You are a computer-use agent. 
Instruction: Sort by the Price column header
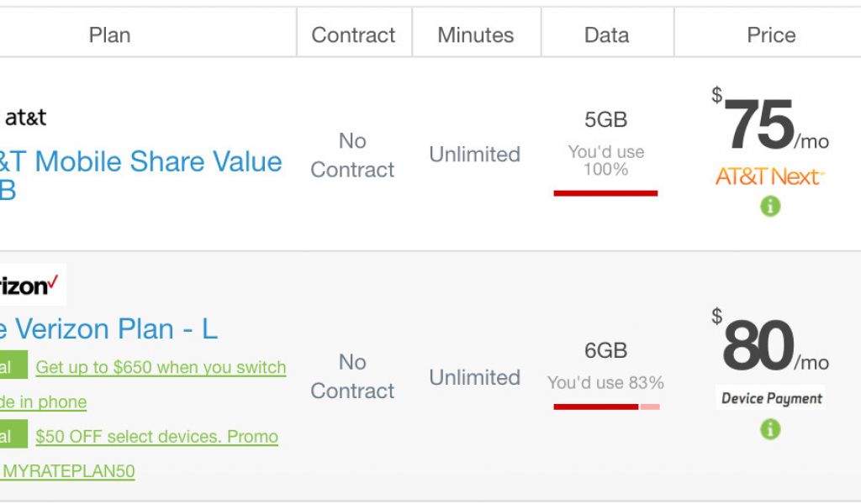click(770, 34)
